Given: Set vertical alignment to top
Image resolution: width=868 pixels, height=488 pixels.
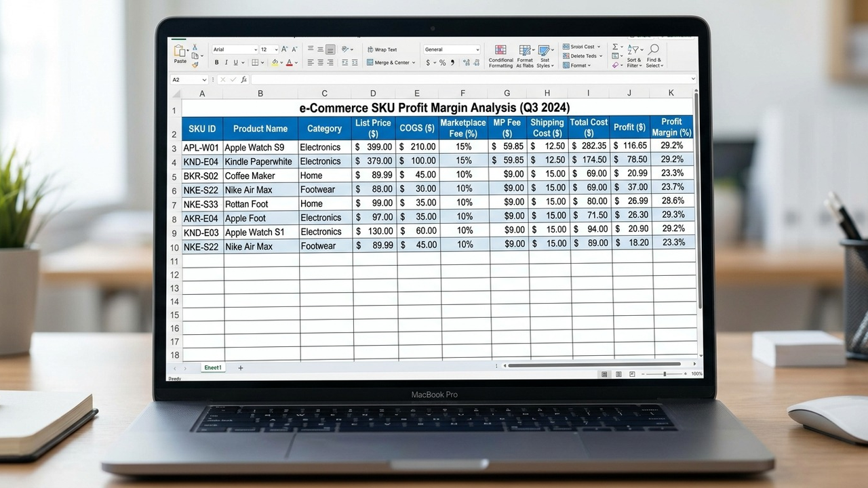Looking at the screenshot, I should point(311,49).
